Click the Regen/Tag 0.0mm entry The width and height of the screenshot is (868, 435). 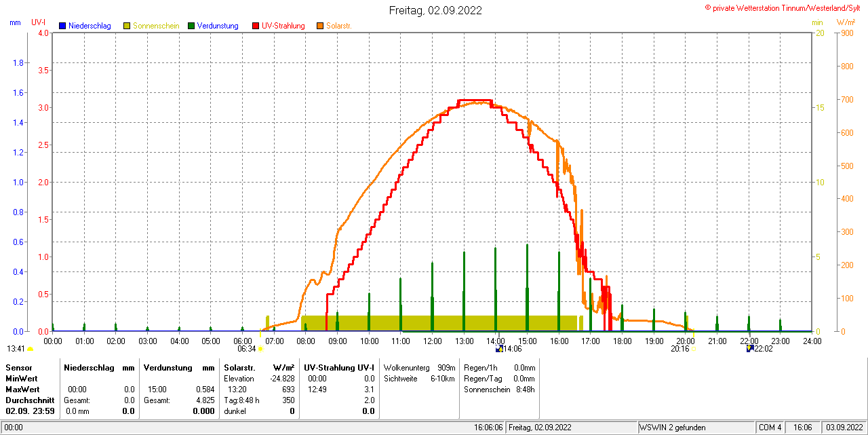499,378
